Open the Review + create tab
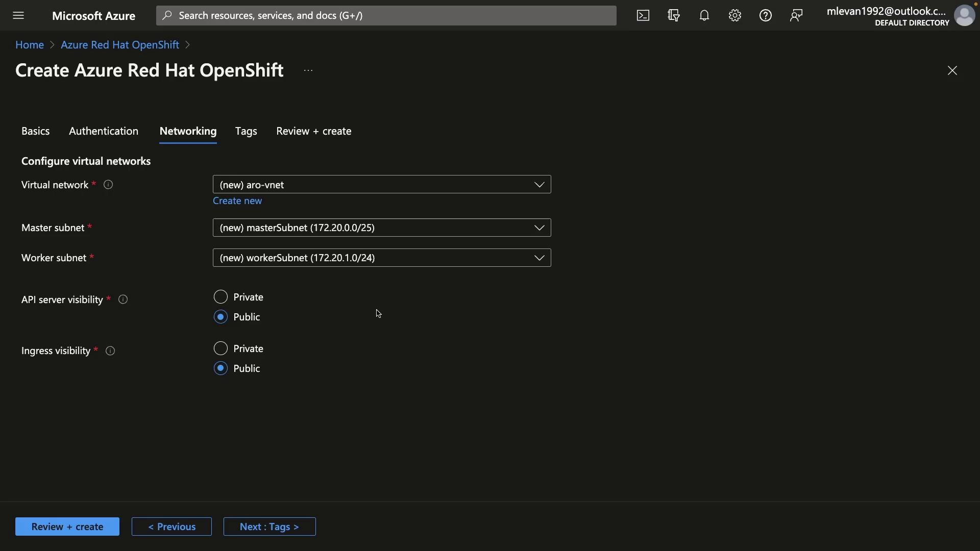Screen dimensions: 980x551 314,131
